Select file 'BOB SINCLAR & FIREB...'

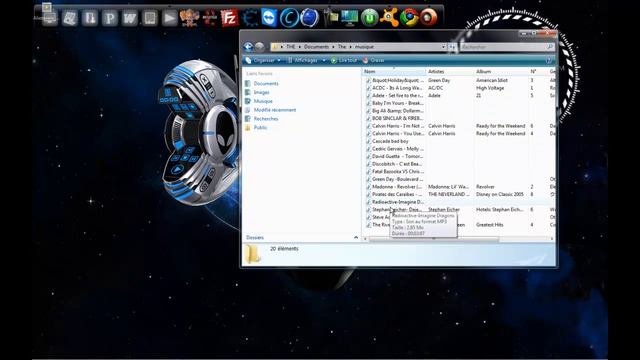[x=397, y=118]
